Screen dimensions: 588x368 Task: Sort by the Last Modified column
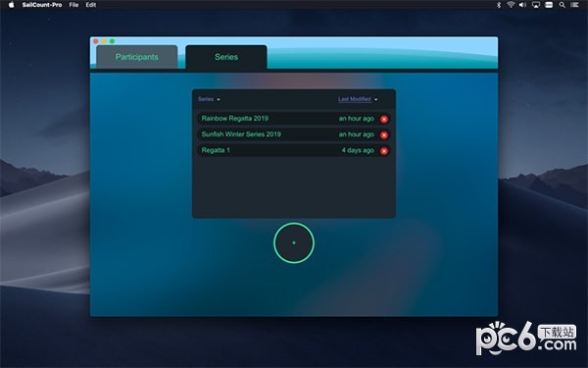pos(358,99)
